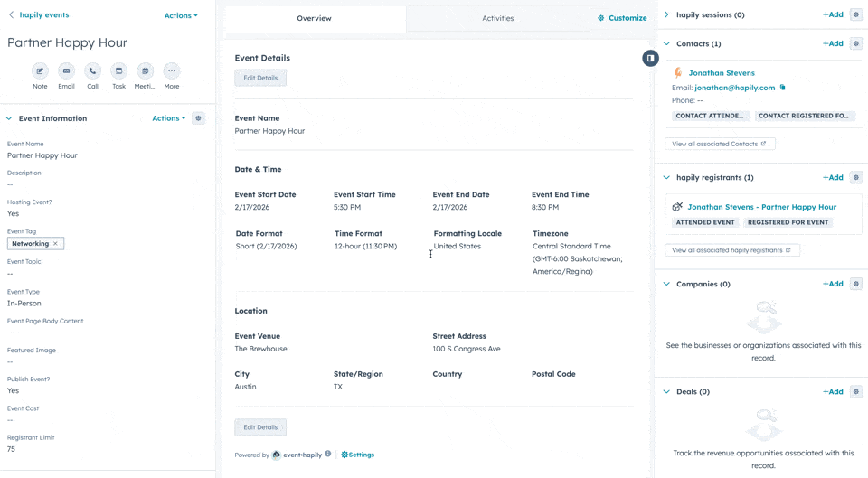Viewport: 868px width, 478px height.
Task: Click the Email icon button
Action: (66, 71)
